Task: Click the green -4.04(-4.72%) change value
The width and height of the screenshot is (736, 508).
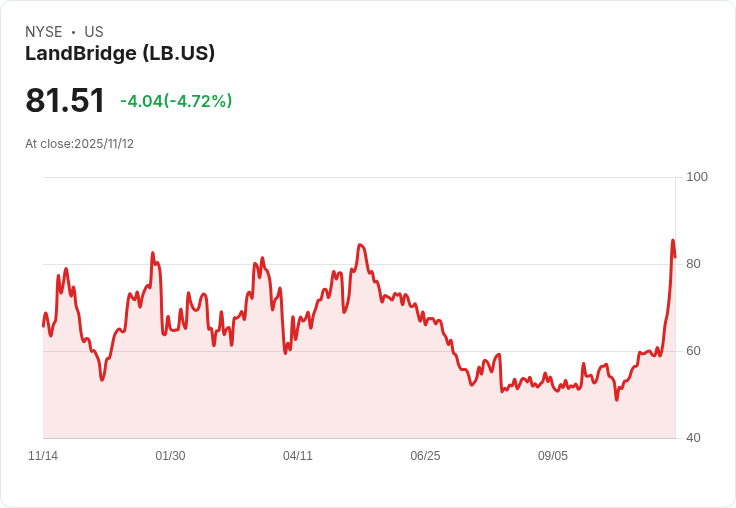Action: click(176, 101)
